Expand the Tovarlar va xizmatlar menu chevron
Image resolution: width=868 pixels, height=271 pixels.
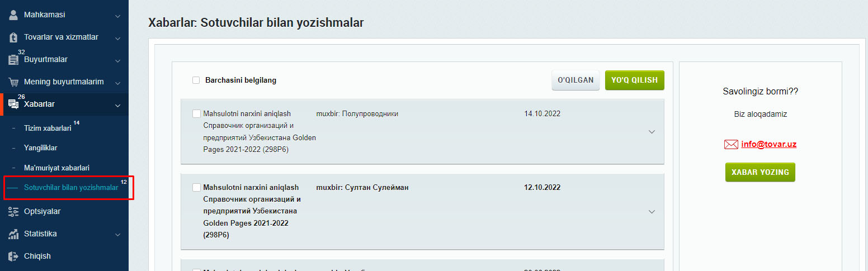117,39
